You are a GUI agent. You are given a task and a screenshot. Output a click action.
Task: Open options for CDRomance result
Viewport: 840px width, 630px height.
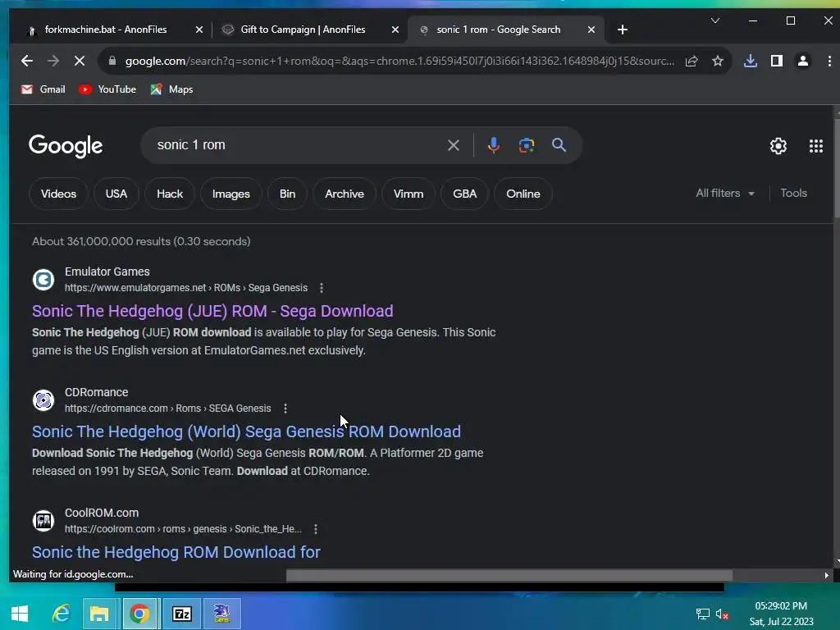[285, 409]
